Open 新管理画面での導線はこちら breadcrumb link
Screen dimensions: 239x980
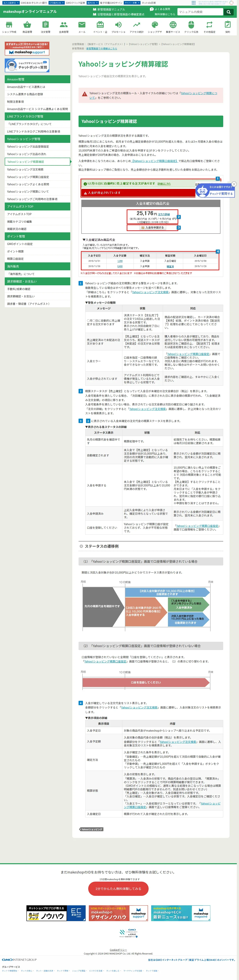click(x=101, y=49)
